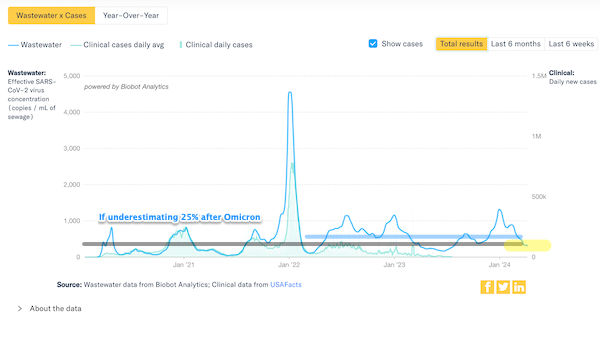Click the yellow highlighted end of chart
Viewport: 600px width, 360px height.
pos(527,245)
